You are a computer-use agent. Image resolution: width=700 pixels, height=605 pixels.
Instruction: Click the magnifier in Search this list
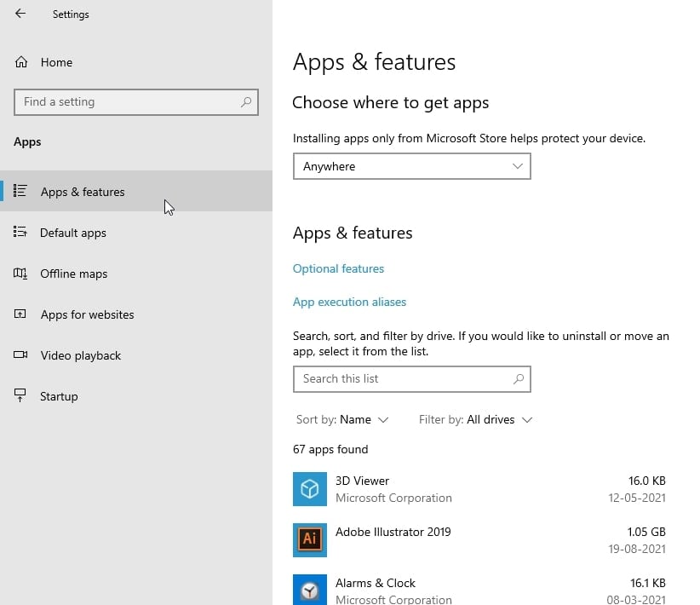point(519,379)
